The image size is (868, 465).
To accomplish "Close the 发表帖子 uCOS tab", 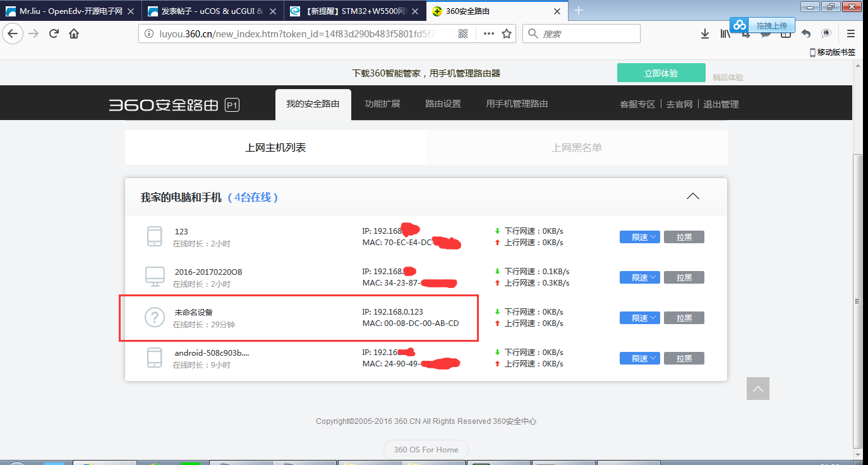I will pos(272,11).
